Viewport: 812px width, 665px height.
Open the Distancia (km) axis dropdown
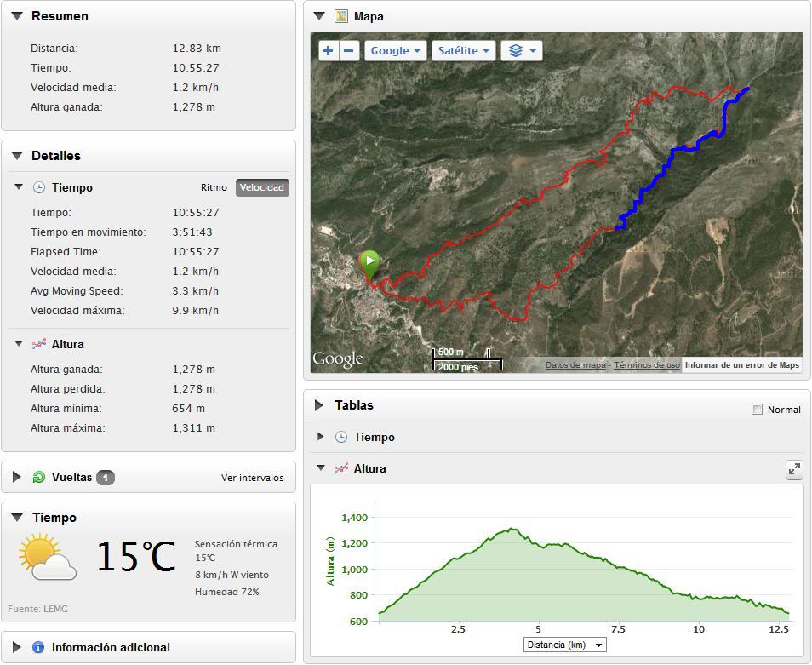[564, 645]
